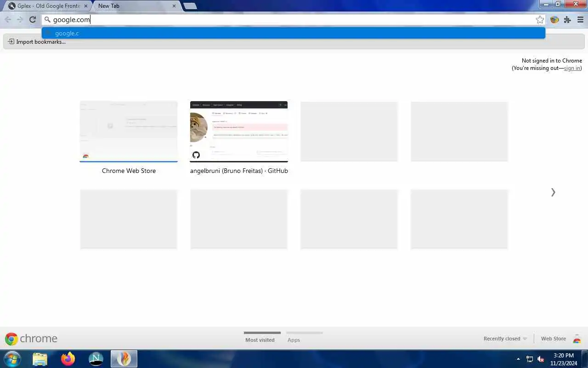Launch Firefox from the taskbar
588x368 pixels.
point(68,359)
